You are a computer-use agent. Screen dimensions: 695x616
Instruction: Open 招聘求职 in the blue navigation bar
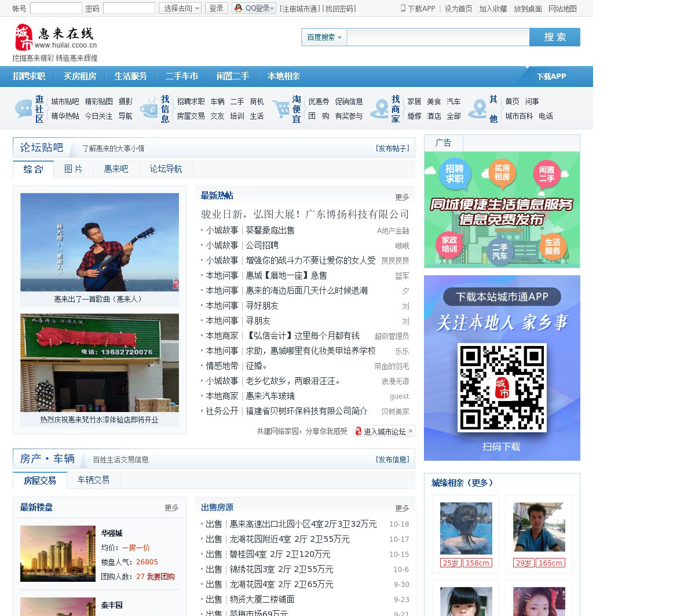coord(29,76)
